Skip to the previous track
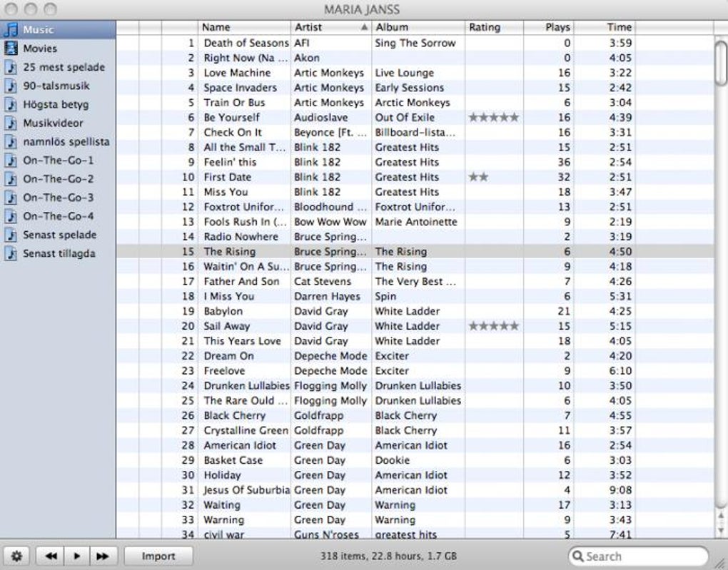The height and width of the screenshot is (570, 728). click(51, 556)
